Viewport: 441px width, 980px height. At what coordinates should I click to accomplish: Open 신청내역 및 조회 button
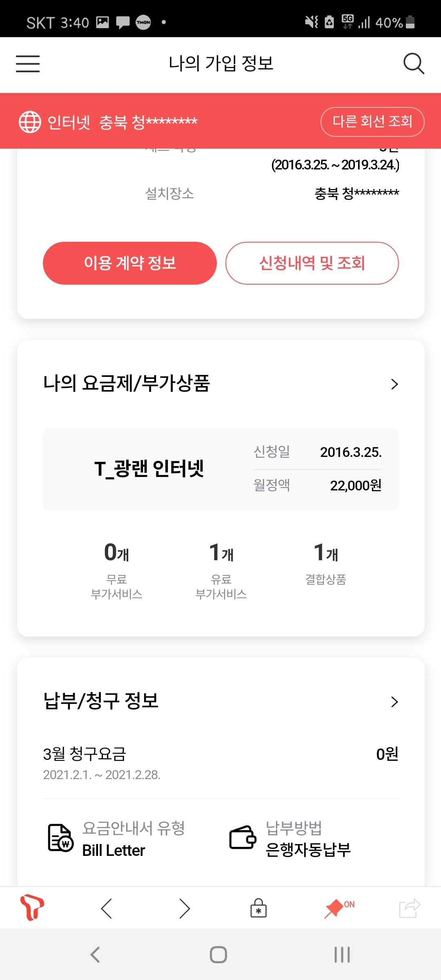point(312,263)
